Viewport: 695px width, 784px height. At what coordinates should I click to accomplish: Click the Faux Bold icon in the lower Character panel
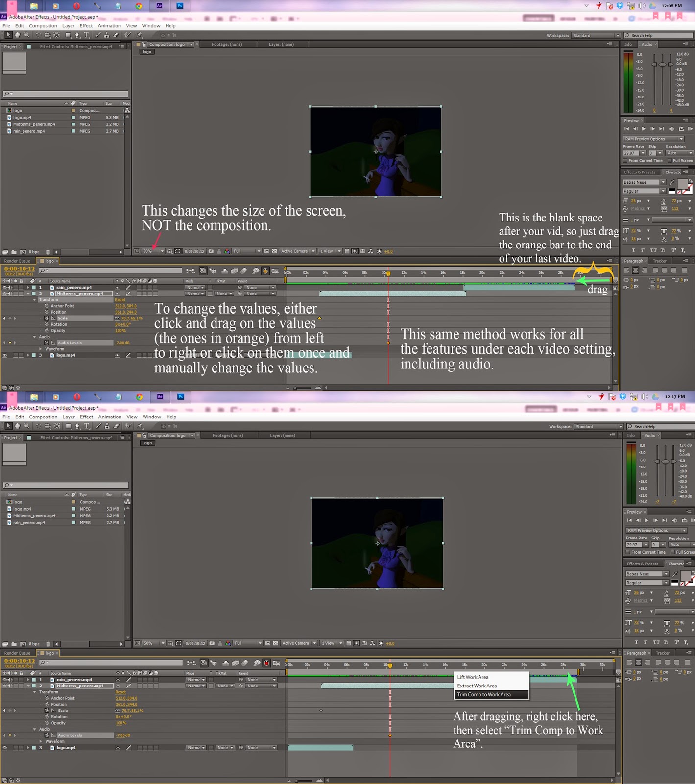click(636, 642)
